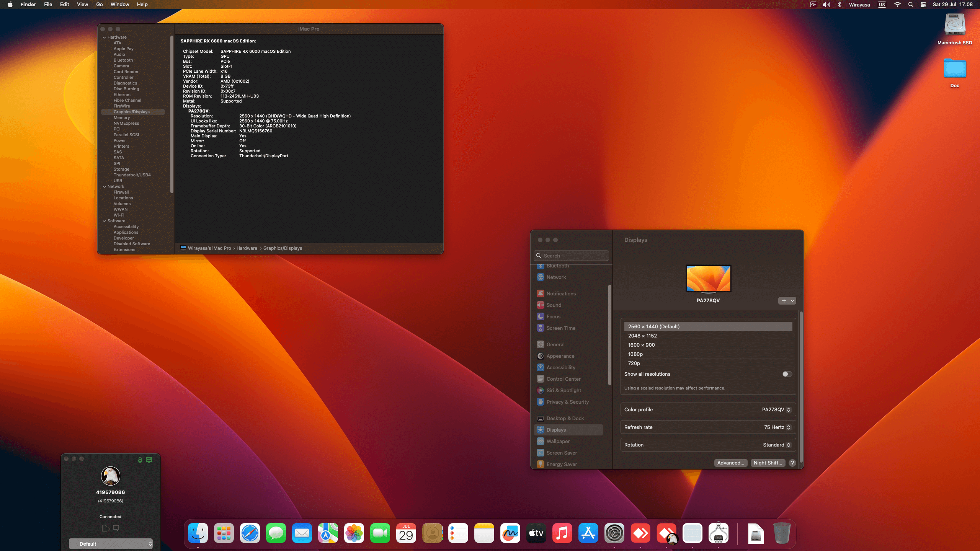Click the Search field in System Settings
The image size is (980, 551).
pyautogui.click(x=571, y=256)
